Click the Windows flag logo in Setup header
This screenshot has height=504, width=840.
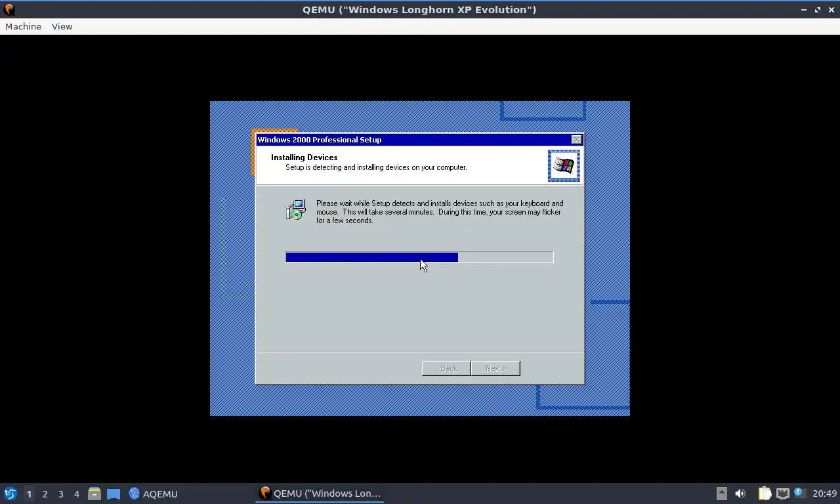tap(564, 165)
